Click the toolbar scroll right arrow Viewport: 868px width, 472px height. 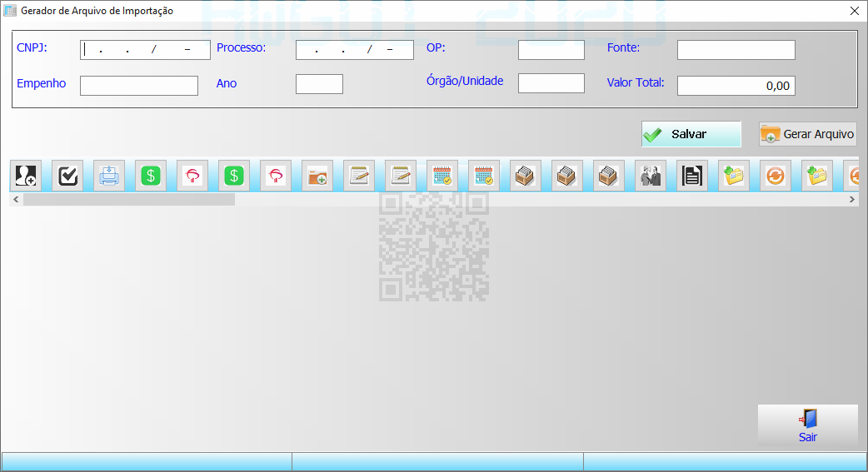[852, 199]
